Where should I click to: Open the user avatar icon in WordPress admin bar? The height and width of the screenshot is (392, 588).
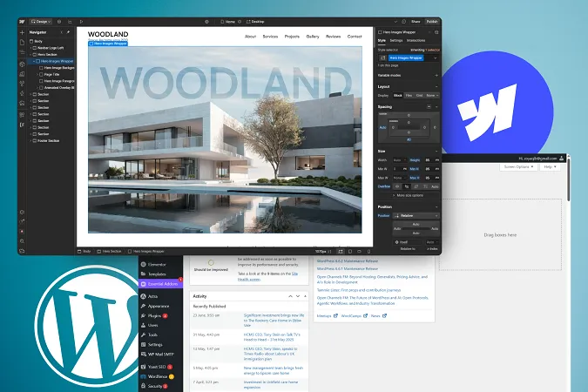click(x=561, y=159)
